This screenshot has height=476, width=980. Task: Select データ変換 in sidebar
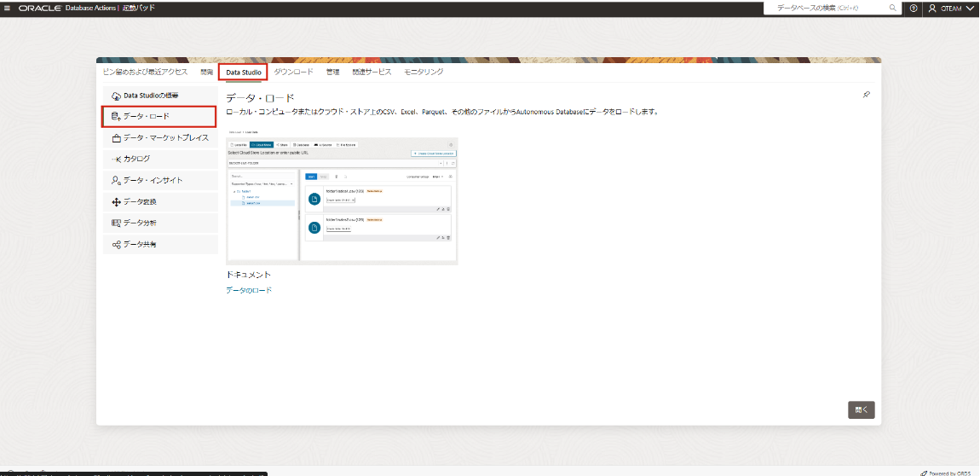pos(160,201)
